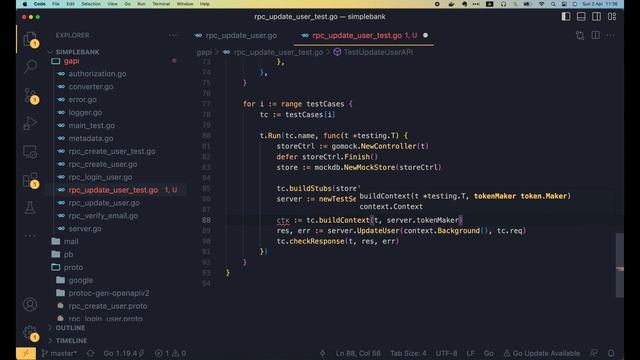The height and width of the screenshot is (360, 640).
Task: Open Spotlight search in menu bar
Action: (x=553, y=4)
